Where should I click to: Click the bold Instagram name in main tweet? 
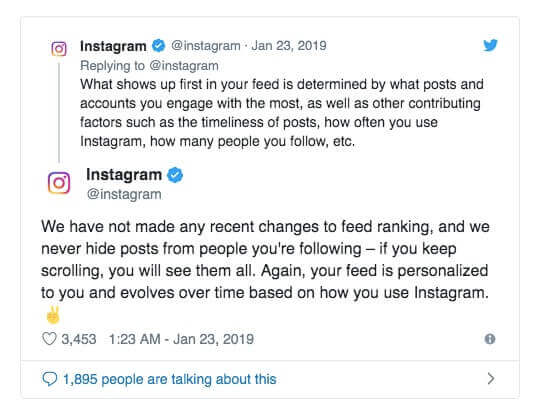tap(124, 175)
